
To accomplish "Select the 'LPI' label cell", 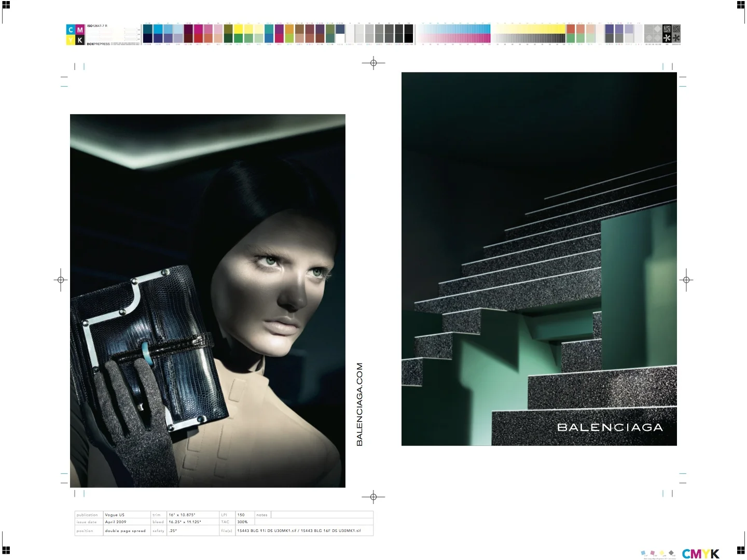I will tap(227, 515).
